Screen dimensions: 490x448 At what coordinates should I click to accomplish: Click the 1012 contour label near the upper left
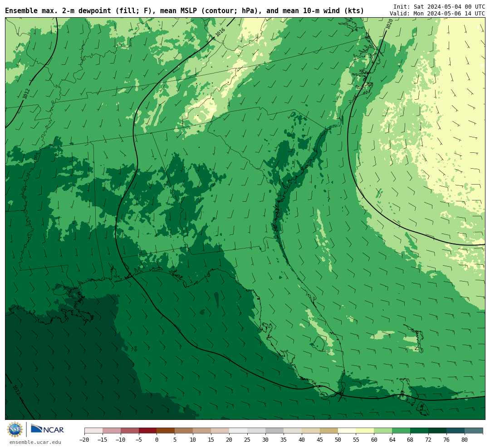26,94
